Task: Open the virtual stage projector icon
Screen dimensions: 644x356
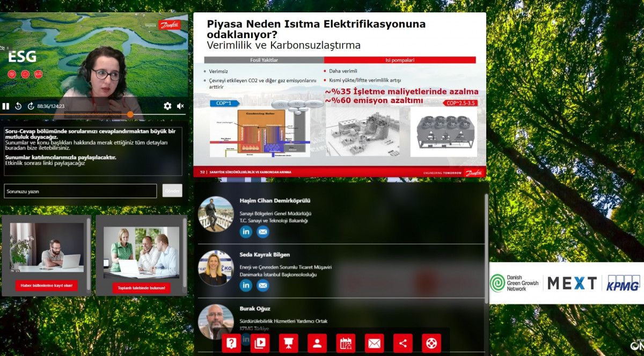Action: pyautogui.click(x=289, y=343)
